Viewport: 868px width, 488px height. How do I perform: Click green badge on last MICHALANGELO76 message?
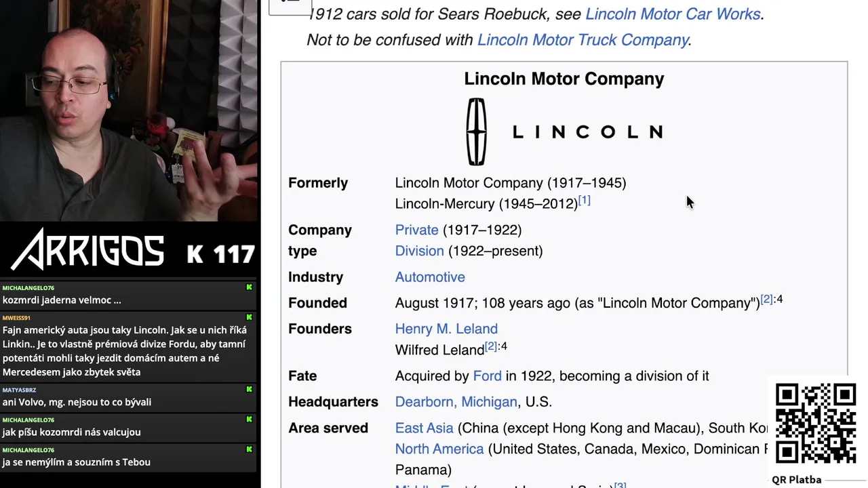[249, 449]
